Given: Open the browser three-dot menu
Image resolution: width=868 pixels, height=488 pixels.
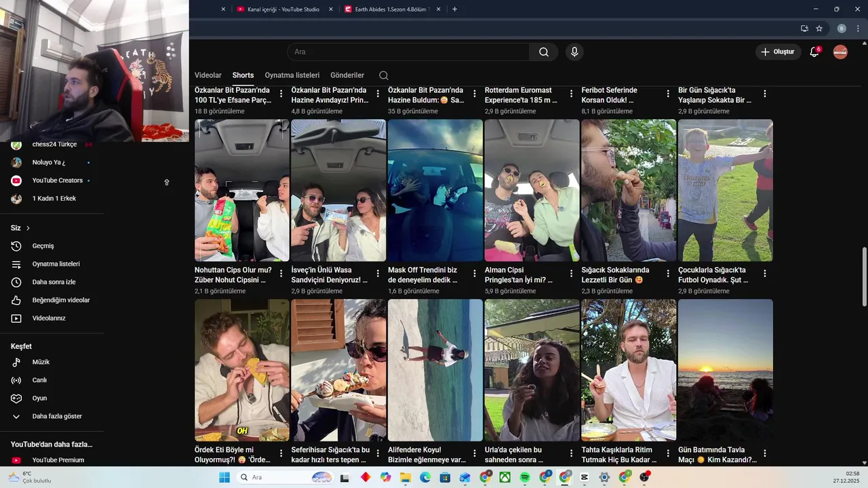Looking at the screenshot, I should [858, 28].
